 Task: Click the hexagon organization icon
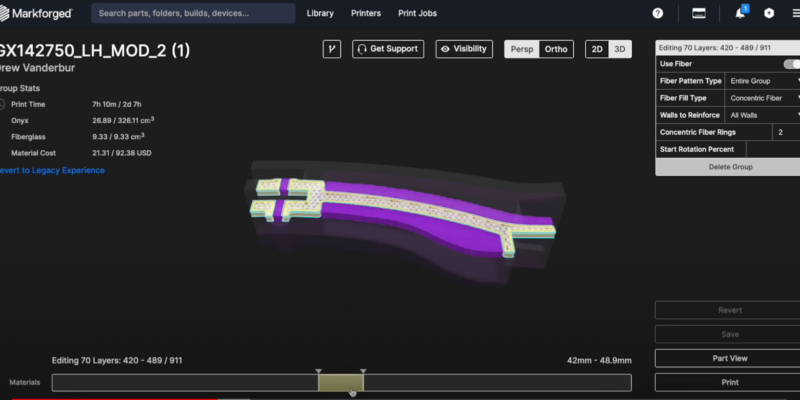(769, 13)
